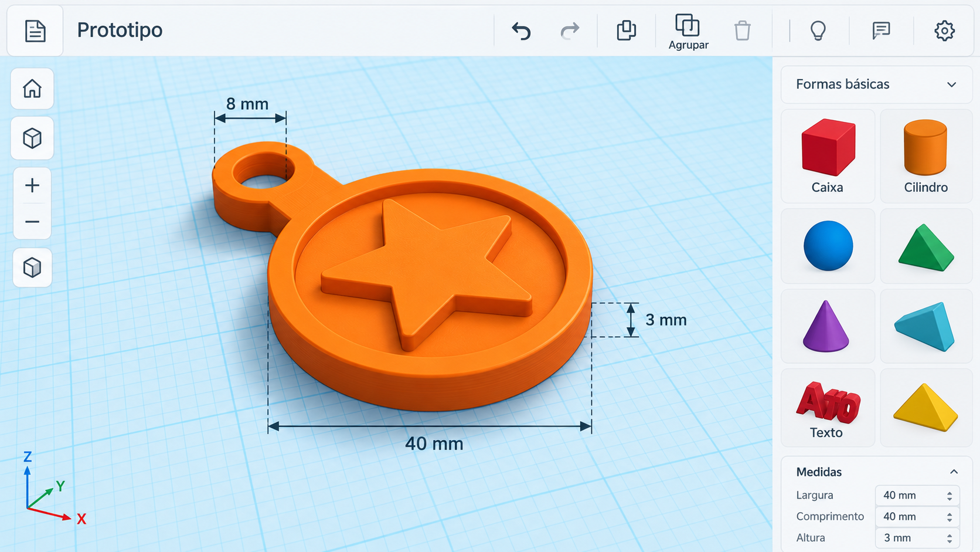
Task: Click the Redo arrow
Action: (x=570, y=31)
